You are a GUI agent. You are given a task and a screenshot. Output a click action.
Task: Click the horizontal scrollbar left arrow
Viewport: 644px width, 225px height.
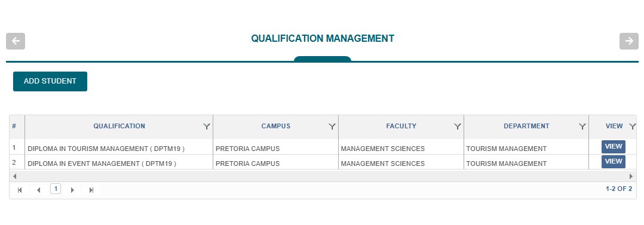click(x=15, y=176)
